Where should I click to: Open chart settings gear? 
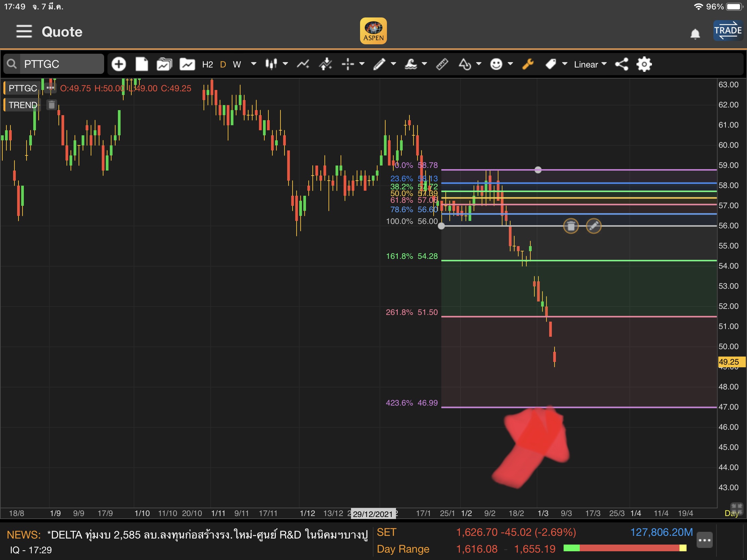click(644, 64)
